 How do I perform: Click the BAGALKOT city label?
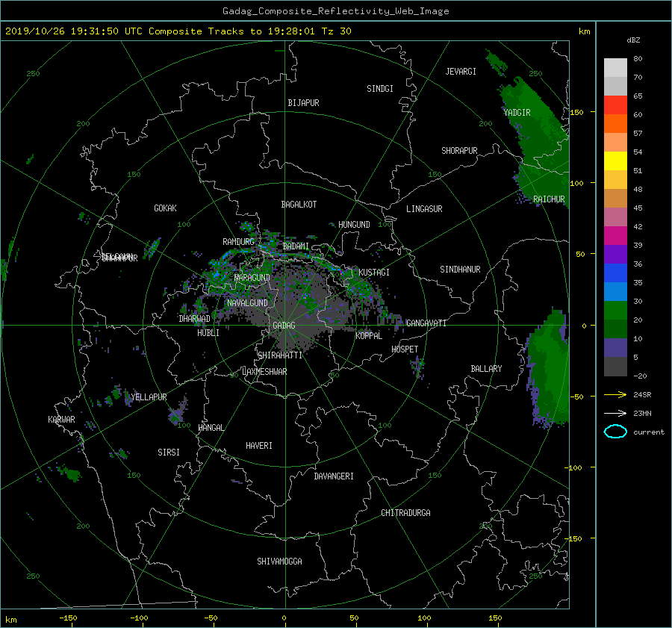point(299,205)
